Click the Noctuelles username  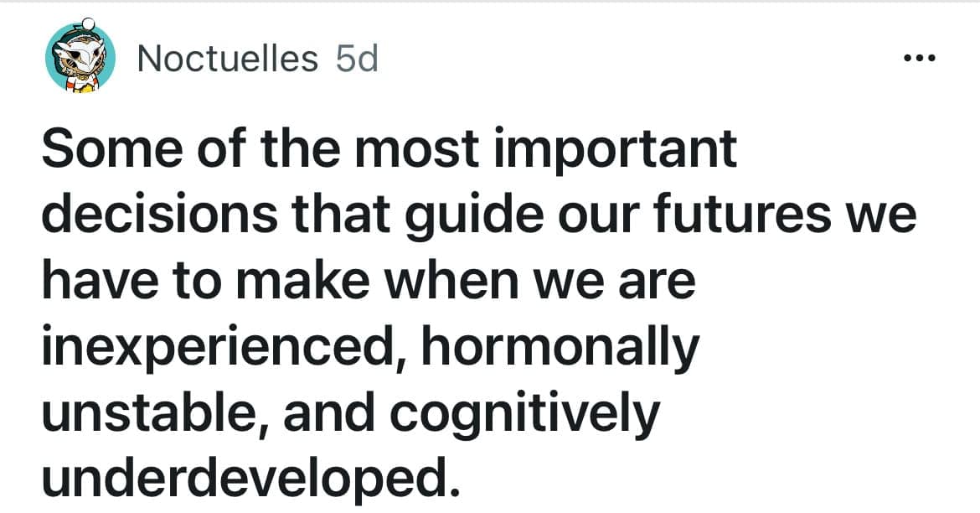[x=227, y=59]
